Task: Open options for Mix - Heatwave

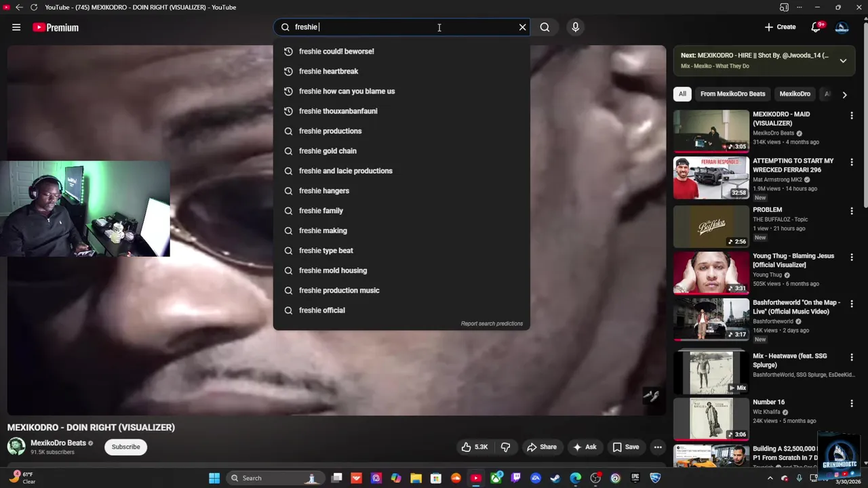Action: click(852, 357)
